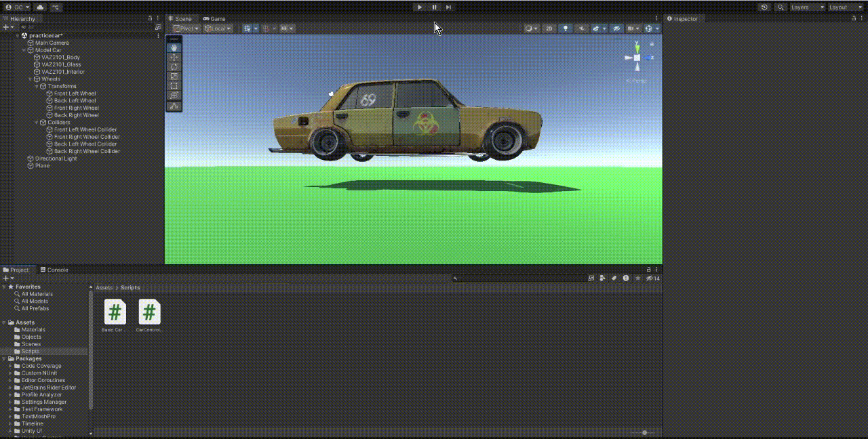Viewport: 868px width, 439px height.
Task: Select the Rotate tool
Action: click(x=174, y=66)
